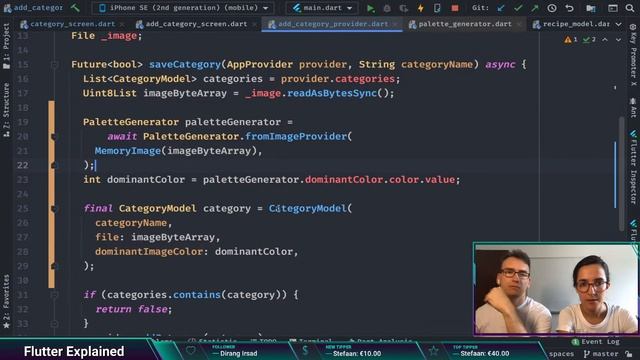Open the Key Promoter X side panel
Image resolution: width=640 pixels, height=360 pixels.
pyautogui.click(x=633, y=55)
